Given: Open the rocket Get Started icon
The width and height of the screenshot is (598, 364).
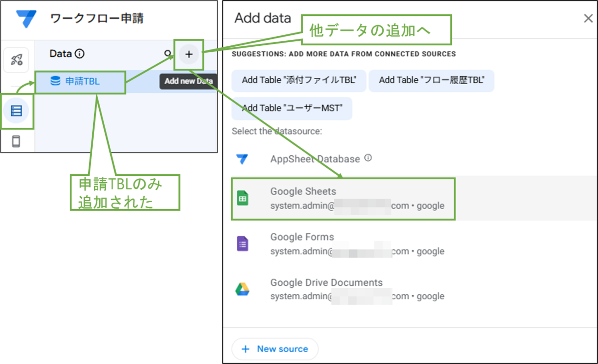Looking at the screenshot, I should [x=16, y=60].
